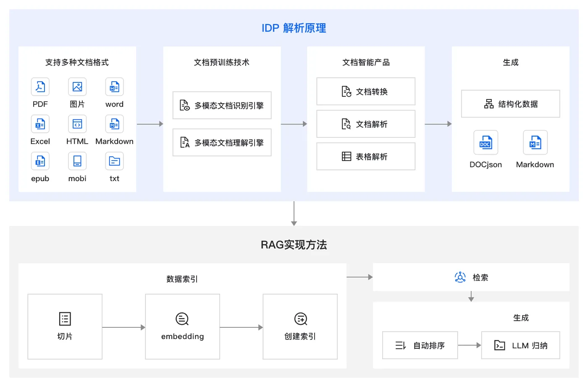
Task: Click the HTML code file icon
Action: [77, 124]
